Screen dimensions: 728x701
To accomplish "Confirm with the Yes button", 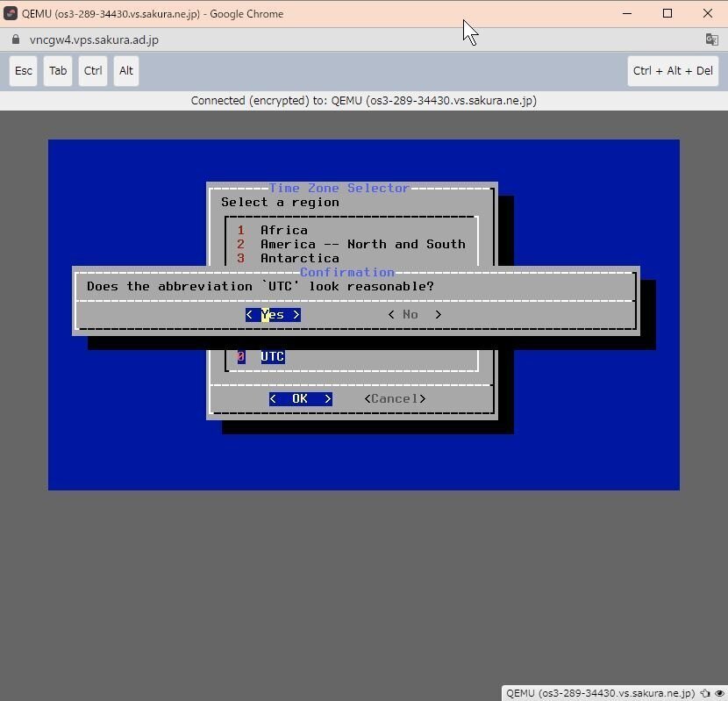I will coord(273,315).
